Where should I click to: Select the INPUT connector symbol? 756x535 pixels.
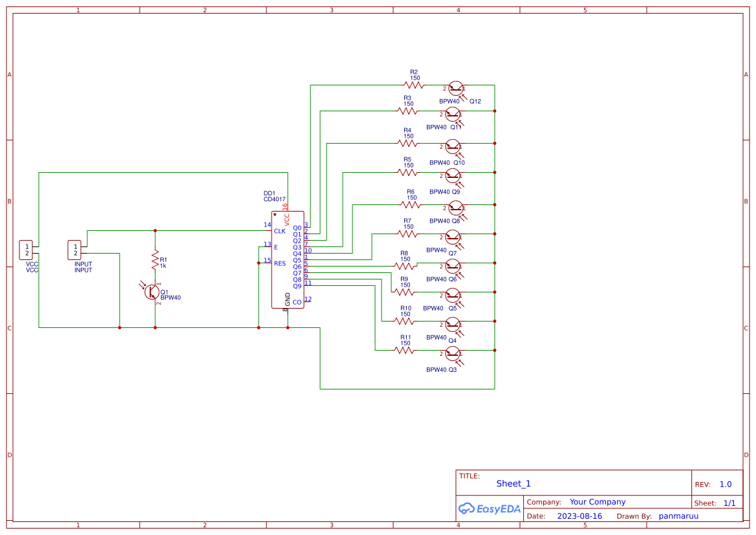coord(76,248)
